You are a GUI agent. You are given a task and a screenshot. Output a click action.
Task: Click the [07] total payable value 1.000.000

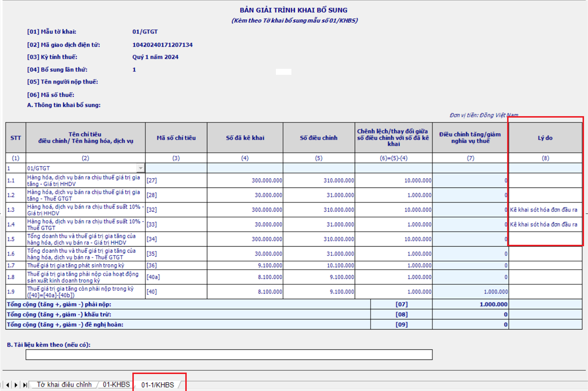pyautogui.click(x=494, y=304)
